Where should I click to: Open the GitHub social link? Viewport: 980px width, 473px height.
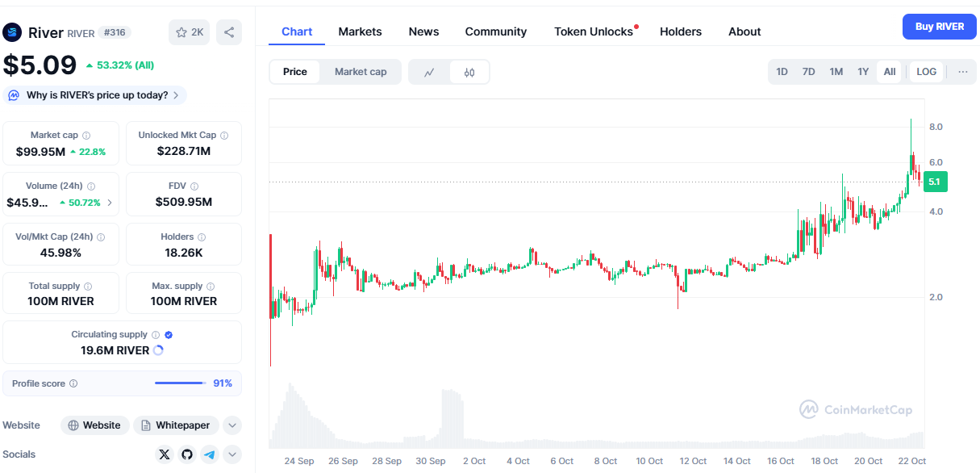click(x=187, y=454)
